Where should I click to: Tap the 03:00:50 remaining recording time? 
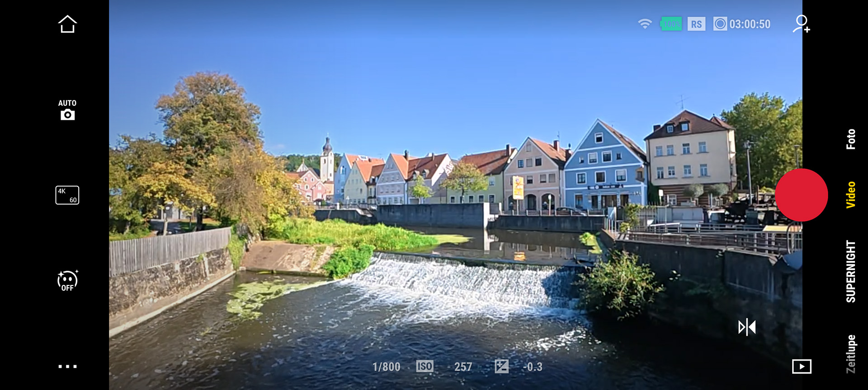pos(749,24)
